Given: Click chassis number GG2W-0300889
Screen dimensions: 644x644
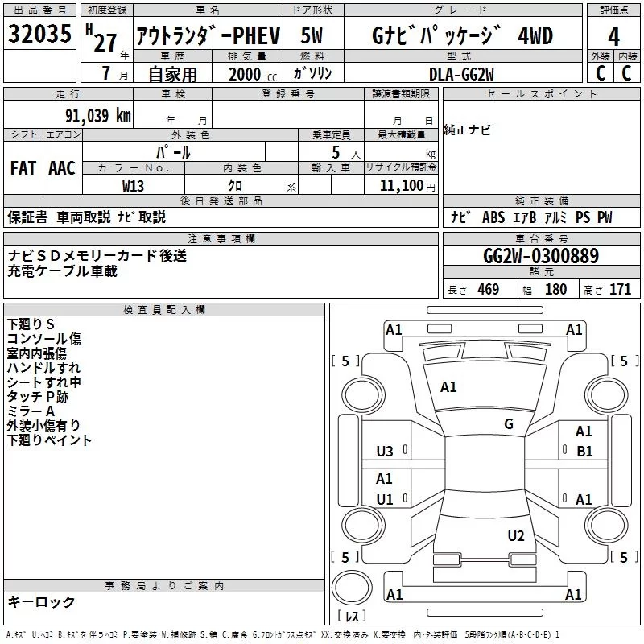Looking at the screenshot, I should [x=541, y=256].
